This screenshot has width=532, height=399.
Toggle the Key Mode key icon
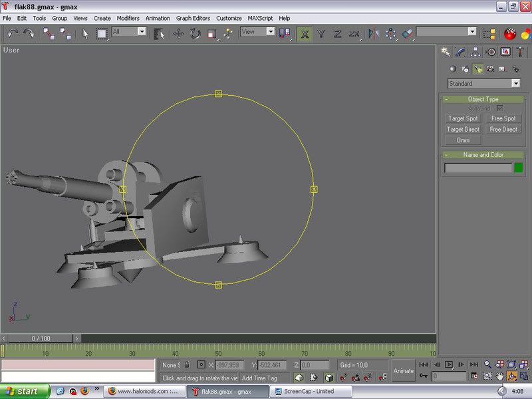pos(423,376)
